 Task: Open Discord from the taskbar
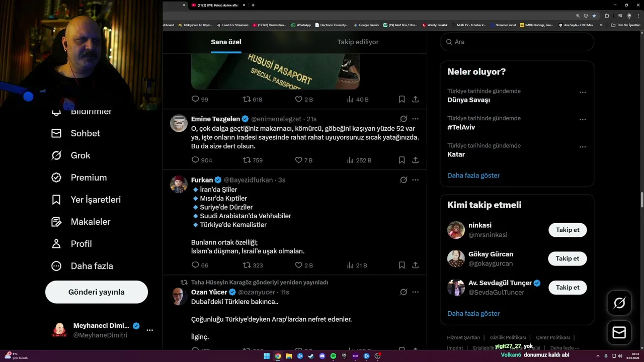[x=323, y=356]
